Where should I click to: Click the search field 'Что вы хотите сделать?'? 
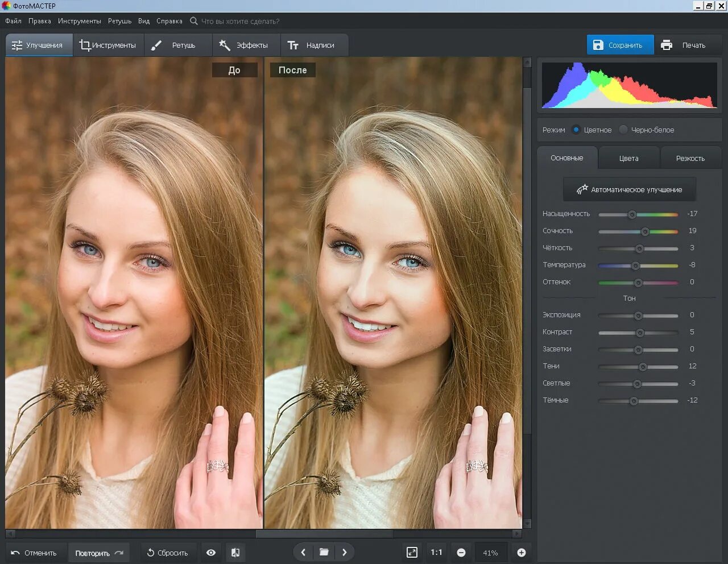(x=240, y=22)
